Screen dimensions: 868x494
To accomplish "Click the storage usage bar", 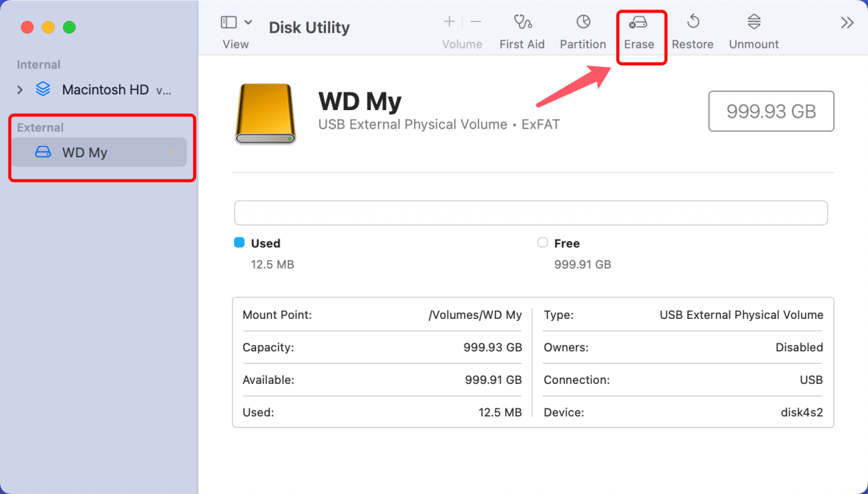I will pos(531,213).
